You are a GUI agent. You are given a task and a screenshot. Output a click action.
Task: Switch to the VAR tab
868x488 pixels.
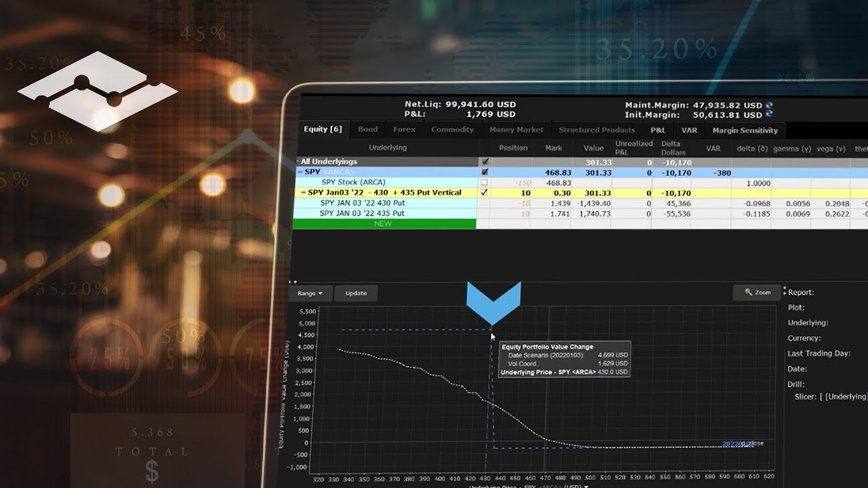[x=689, y=129]
